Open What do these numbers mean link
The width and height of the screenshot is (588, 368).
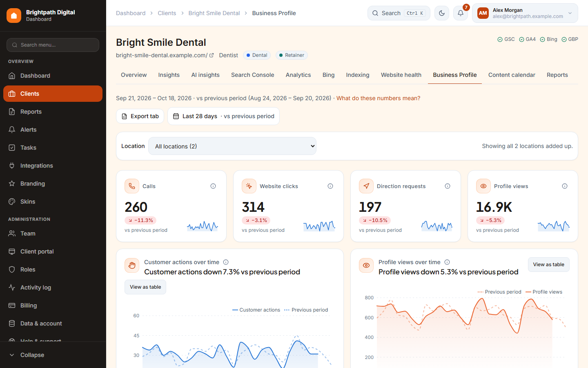378,98
